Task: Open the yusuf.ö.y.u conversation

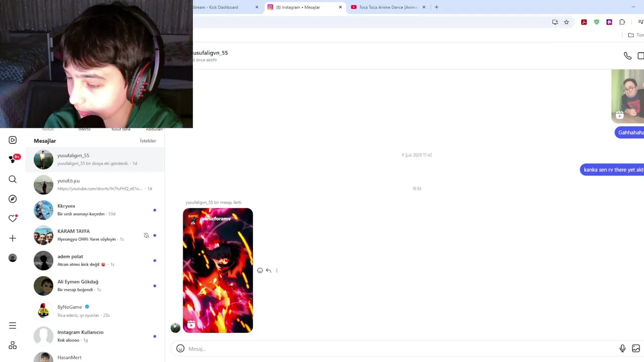Action: [95, 185]
